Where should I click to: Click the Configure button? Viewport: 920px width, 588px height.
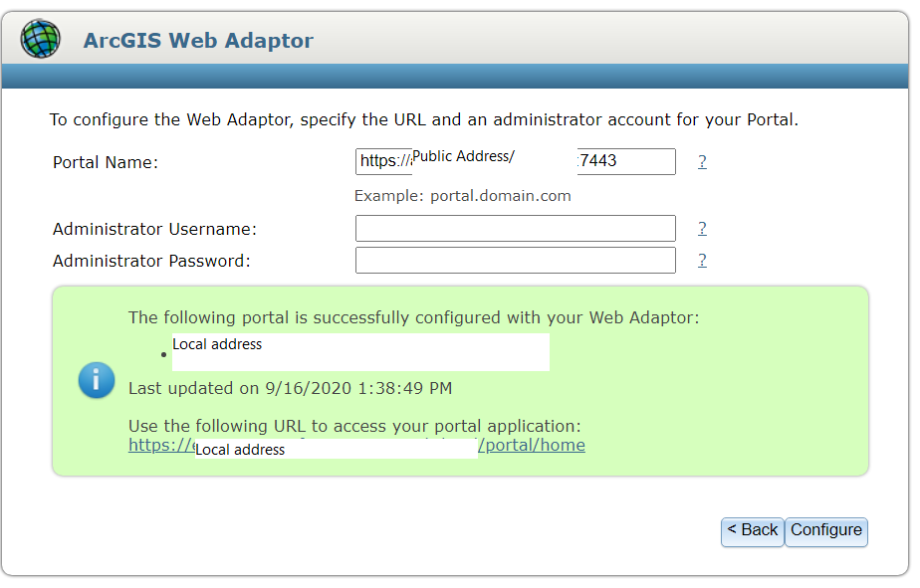[x=825, y=531]
